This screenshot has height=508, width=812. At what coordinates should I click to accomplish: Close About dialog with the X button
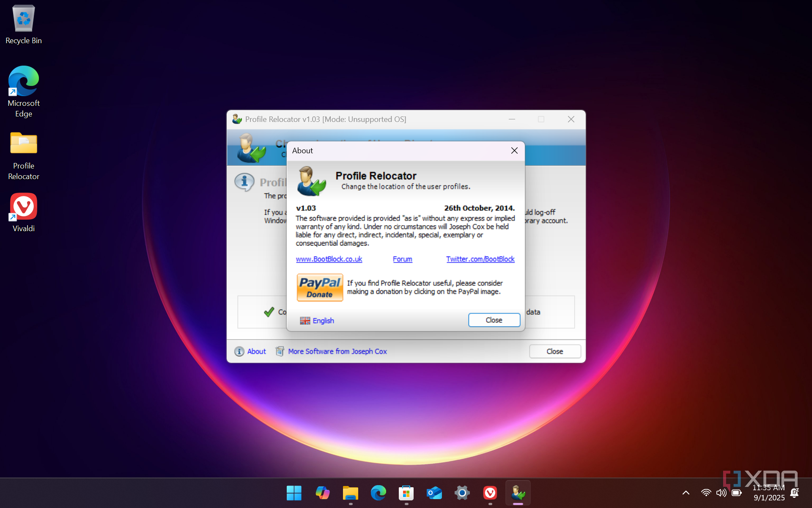click(x=514, y=151)
